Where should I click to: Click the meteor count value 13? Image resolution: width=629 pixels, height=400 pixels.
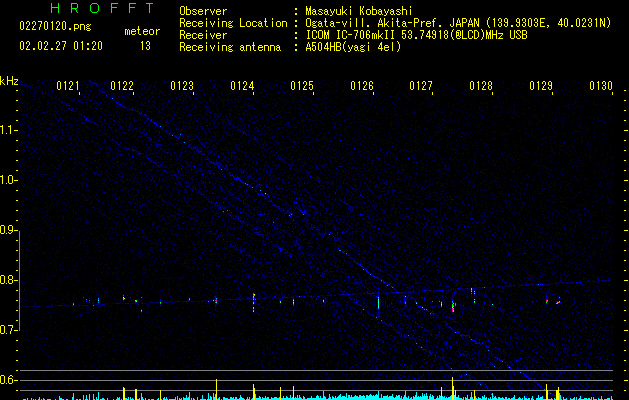point(145,46)
